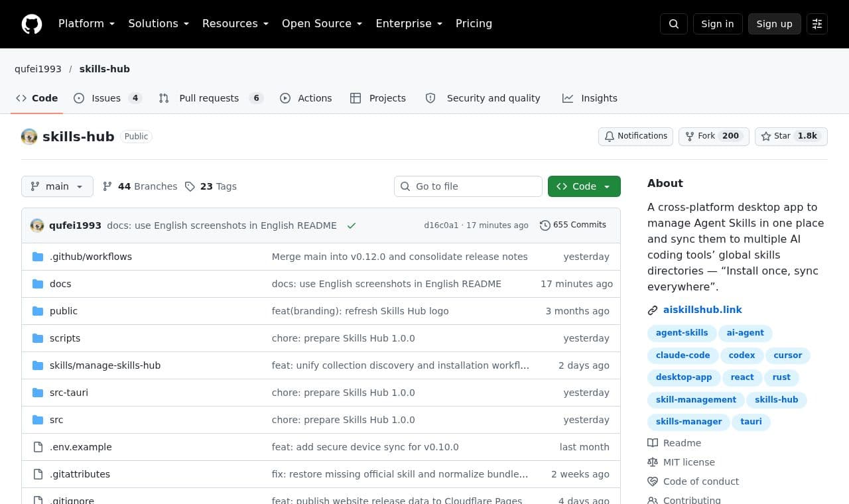Star the skills-hub repository

click(x=791, y=136)
